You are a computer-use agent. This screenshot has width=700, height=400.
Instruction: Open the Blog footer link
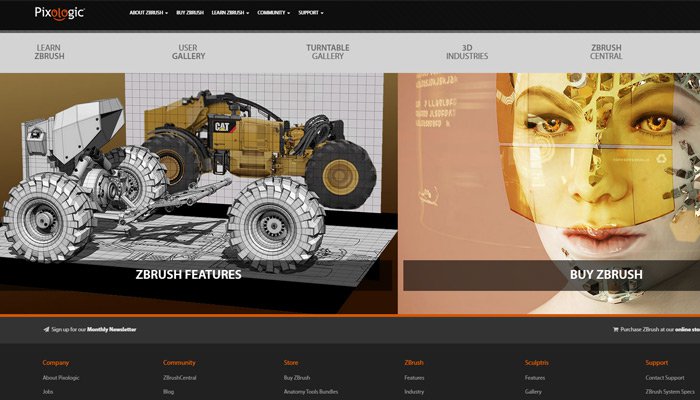[x=168, y=392]
